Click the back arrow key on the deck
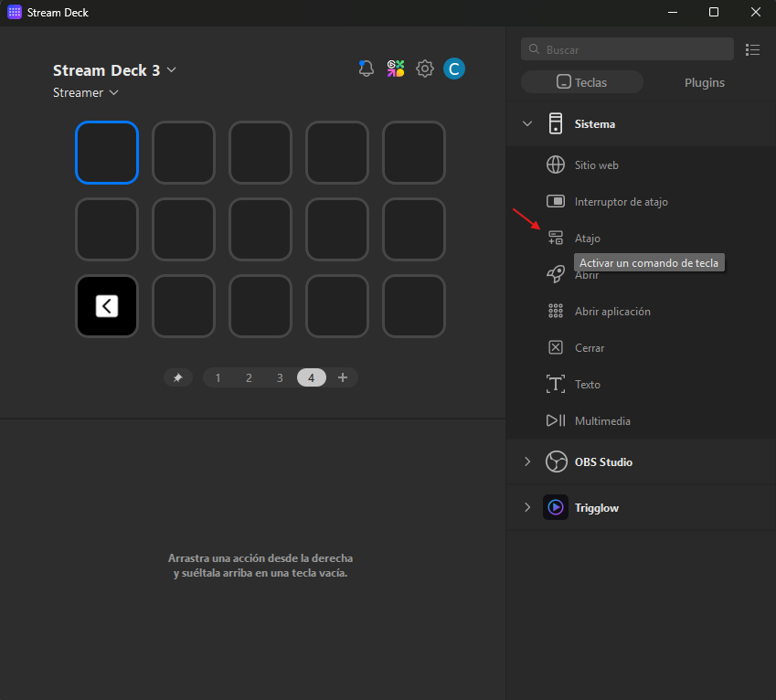 107,306
